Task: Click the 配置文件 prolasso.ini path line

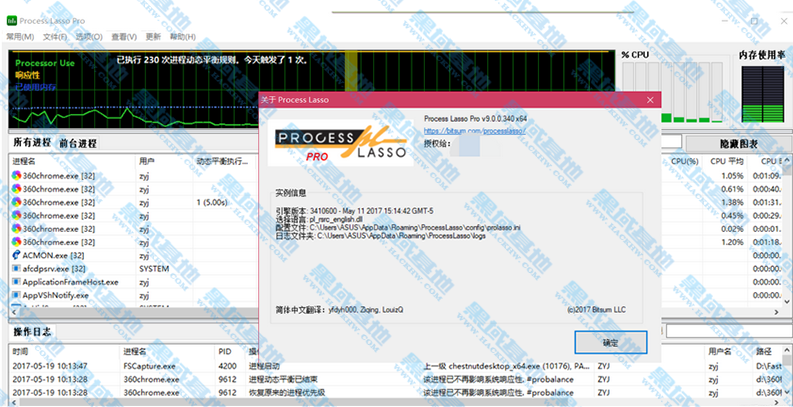Action: tap(398, 228)
